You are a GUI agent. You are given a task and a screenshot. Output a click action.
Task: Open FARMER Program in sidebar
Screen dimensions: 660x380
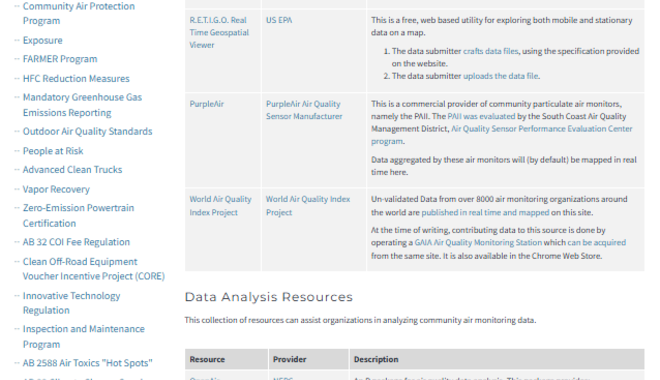60,59
